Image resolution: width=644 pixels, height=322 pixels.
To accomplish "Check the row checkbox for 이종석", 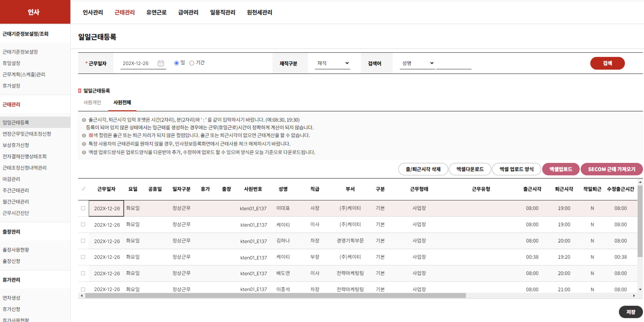I will pos(83,289).
